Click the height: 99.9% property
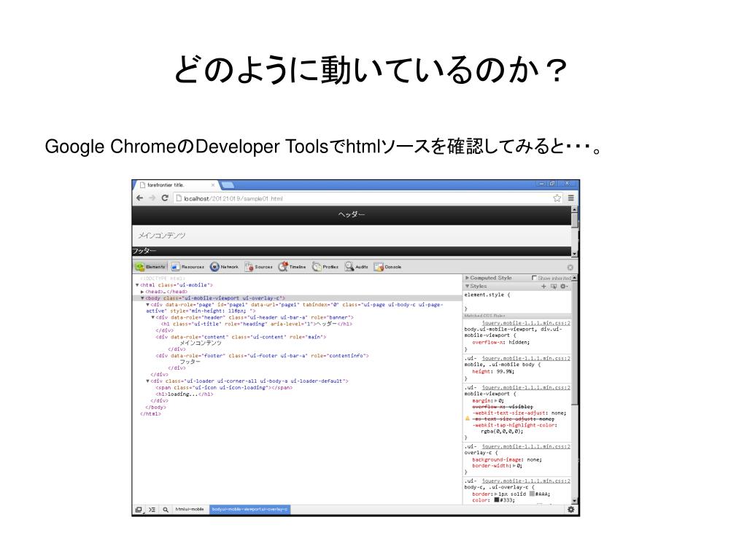 point(493,371)
